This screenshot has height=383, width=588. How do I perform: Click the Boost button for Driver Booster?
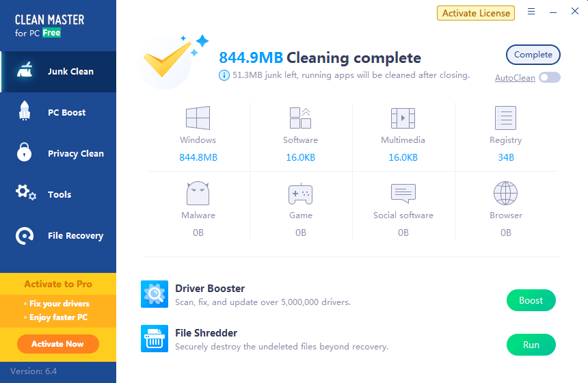click(x=531, y=300)
